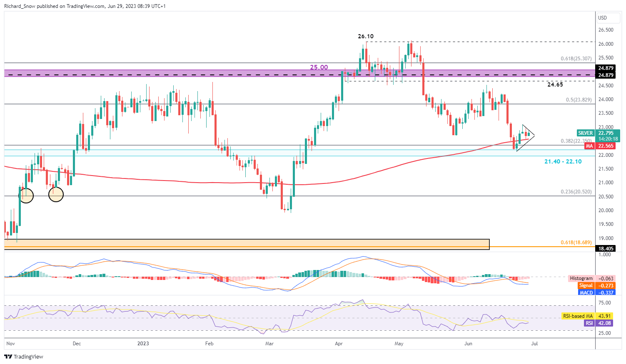
Task: Click the 1.000 MACD scale value
Action: coord(604,255)
